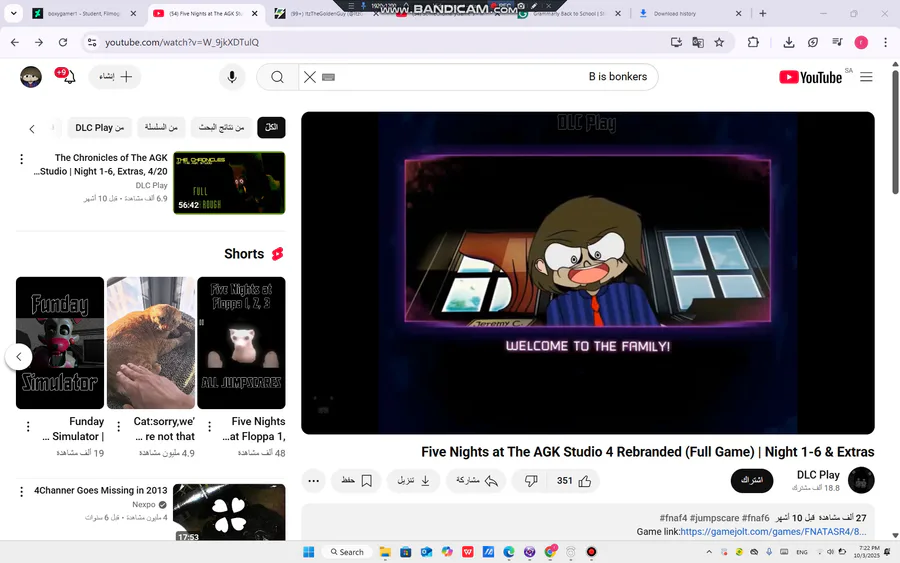Viewport: 900px width, 563px height.
Task: Open more actions ellipsis under video
Action: point(313,481)
